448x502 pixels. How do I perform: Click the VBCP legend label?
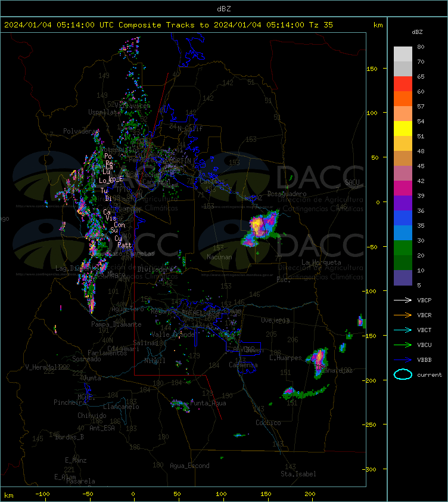pyautogui.click(x=424, y=300)
